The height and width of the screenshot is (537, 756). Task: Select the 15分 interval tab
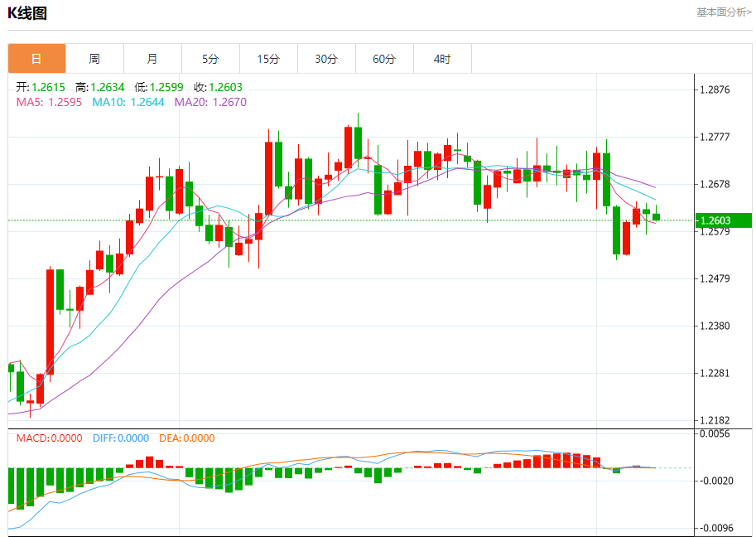(x=268, y=59)
